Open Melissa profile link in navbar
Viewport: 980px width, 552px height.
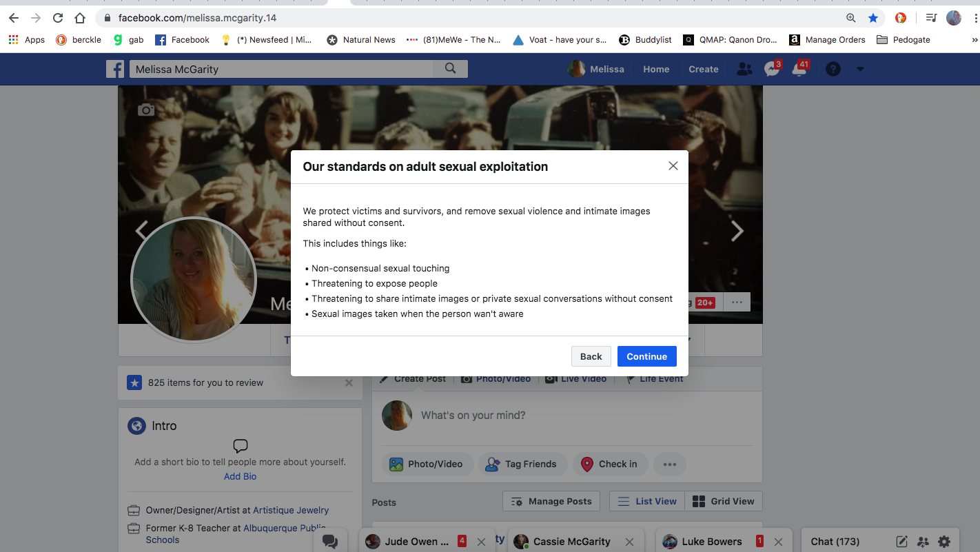point(595,69)
